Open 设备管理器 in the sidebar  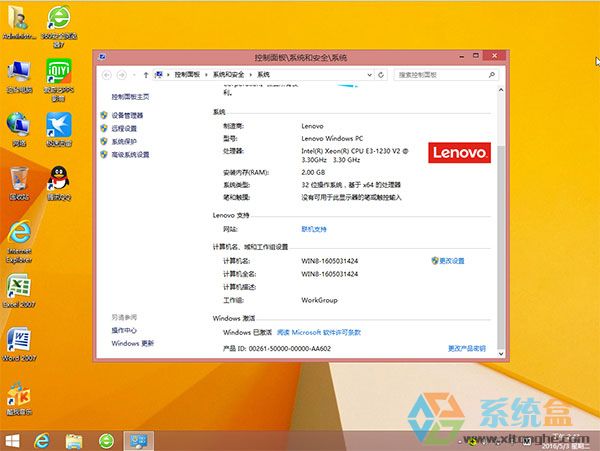tap(127, 116)
